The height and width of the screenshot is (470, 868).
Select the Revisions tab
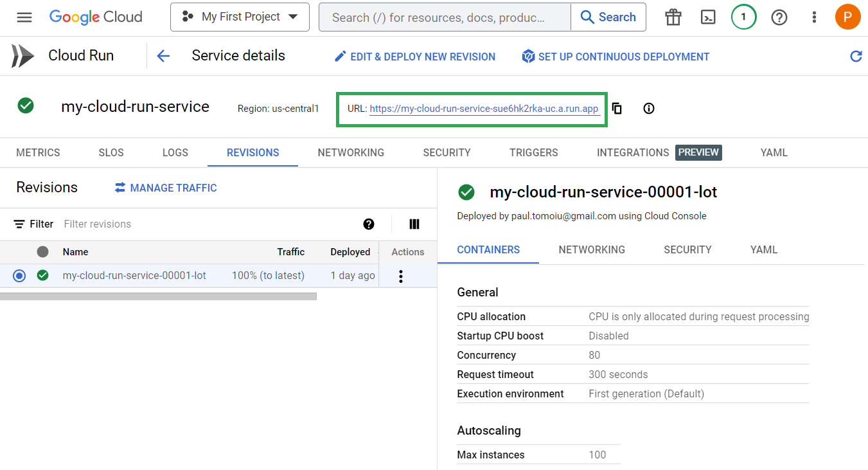[x=253, y=152]
